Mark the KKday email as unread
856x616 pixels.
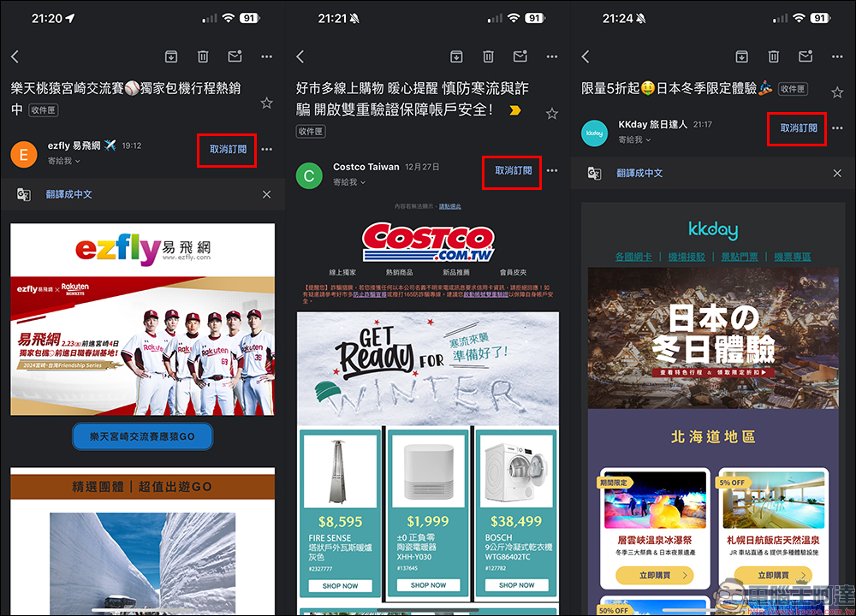pos(805,56)
